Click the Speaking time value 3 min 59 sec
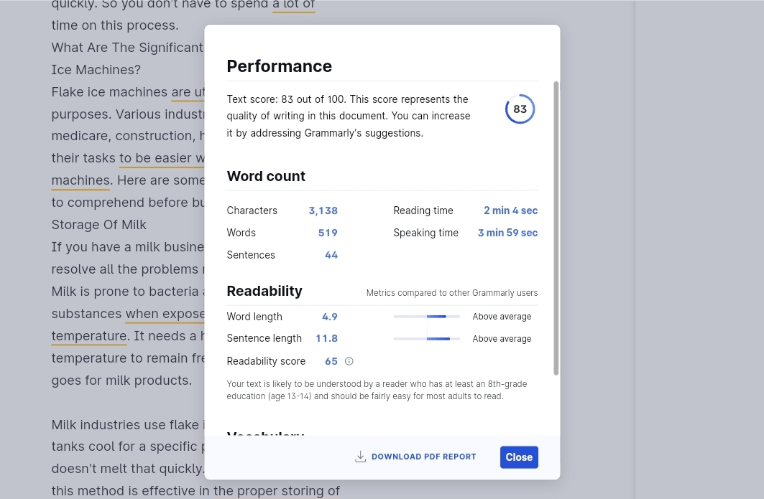 click(x=507, y=233)
